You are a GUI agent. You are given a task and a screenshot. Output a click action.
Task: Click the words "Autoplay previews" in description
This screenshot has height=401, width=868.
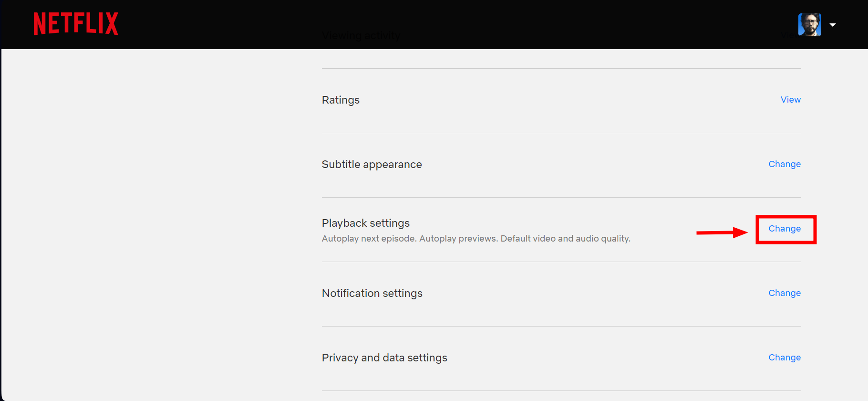coord(457,239)
